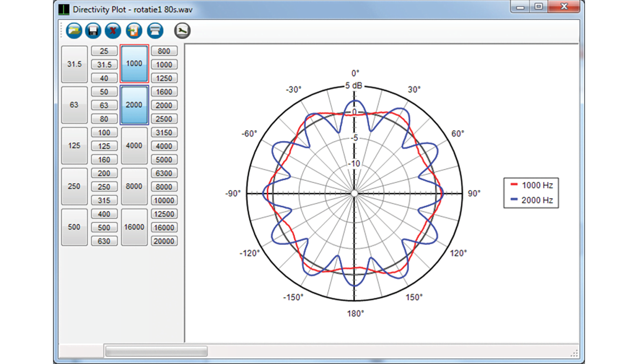Screen dimensions: 638x364
Task: Click the red 1000 Hz legend swatch
Action: coord(514,185)
